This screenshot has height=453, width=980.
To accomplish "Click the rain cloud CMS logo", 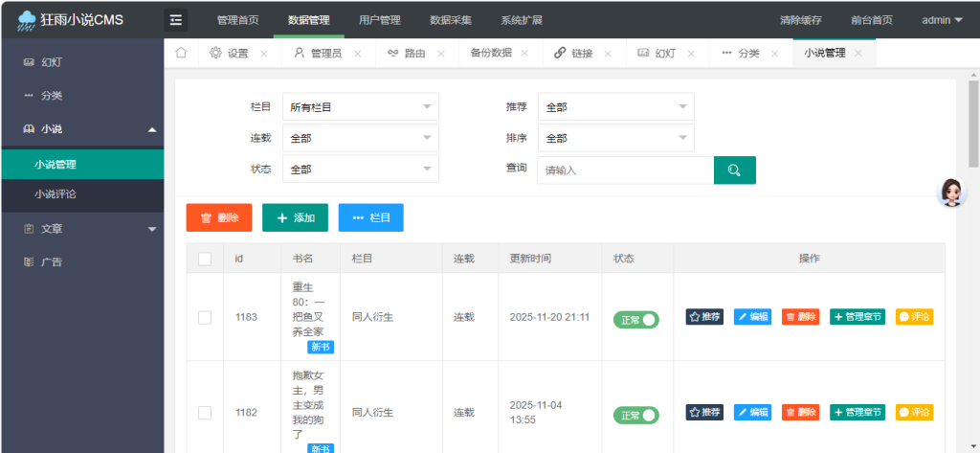I will click(x=27, y=20).
